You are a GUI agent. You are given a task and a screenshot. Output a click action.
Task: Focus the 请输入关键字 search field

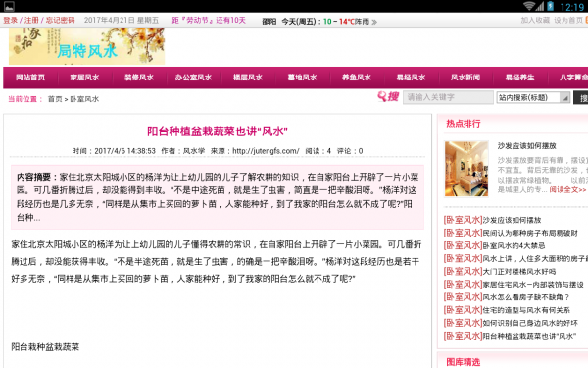coord(448,97)
